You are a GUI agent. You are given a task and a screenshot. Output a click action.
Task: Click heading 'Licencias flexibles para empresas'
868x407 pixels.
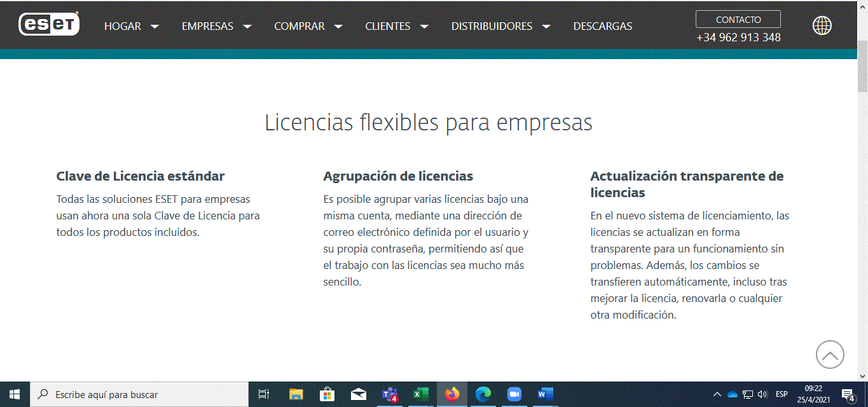tap(429, 123)
